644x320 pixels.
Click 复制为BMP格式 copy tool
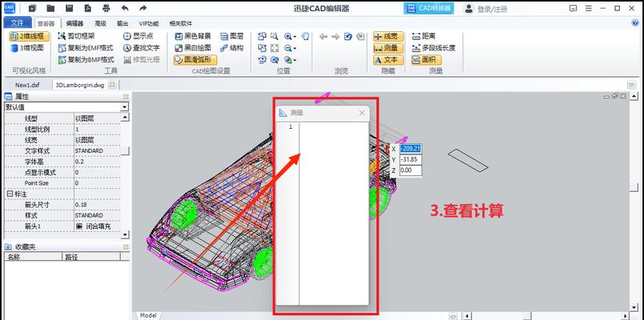[x=86, y=60]
